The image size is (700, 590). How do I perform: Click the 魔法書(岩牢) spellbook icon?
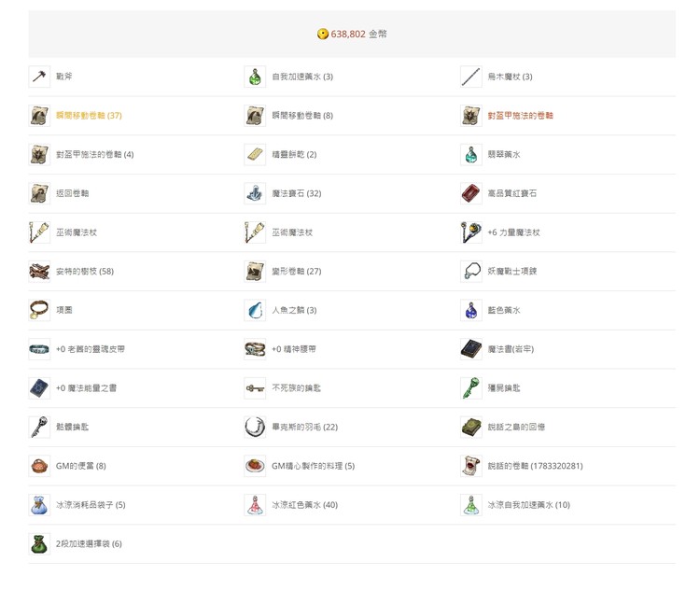pos(471,349)
